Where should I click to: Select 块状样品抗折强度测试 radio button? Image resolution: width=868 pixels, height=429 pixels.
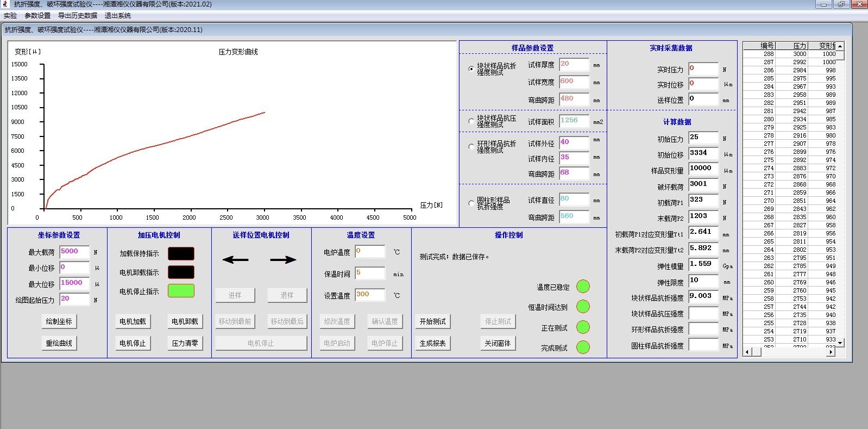click(471, 69)
